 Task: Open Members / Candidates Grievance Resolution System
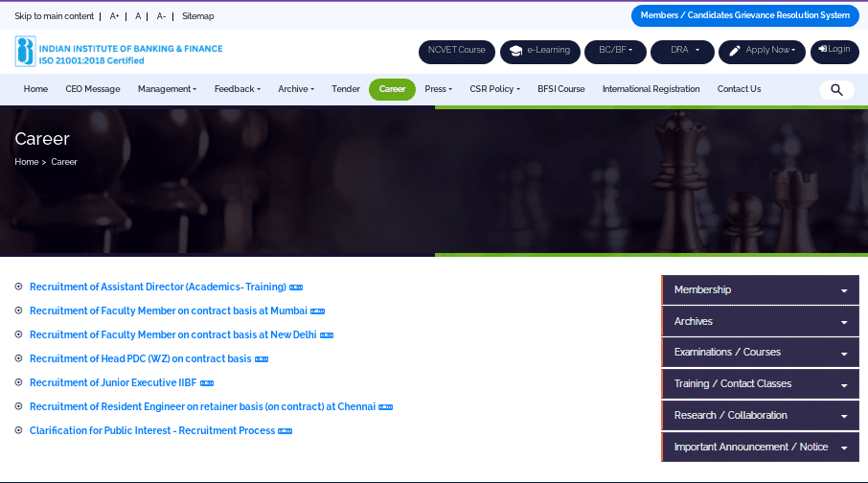pos(744,15)
